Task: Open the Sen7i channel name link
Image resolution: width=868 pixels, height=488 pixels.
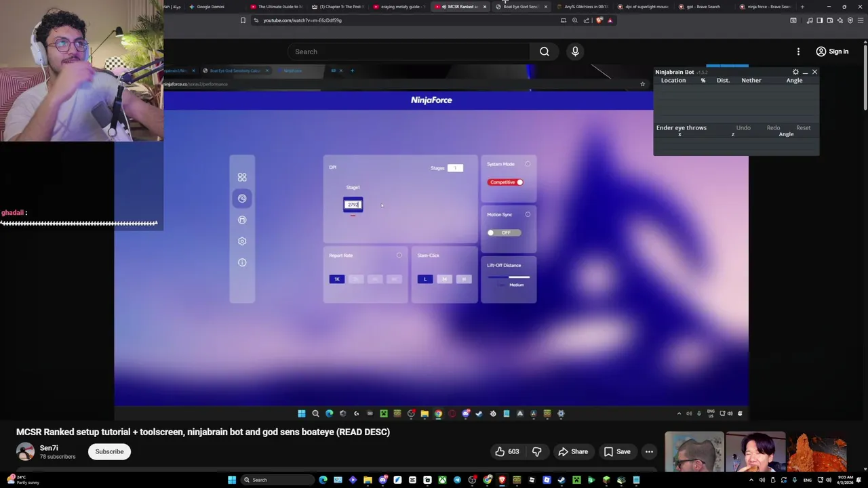Action: pos(49,448)
